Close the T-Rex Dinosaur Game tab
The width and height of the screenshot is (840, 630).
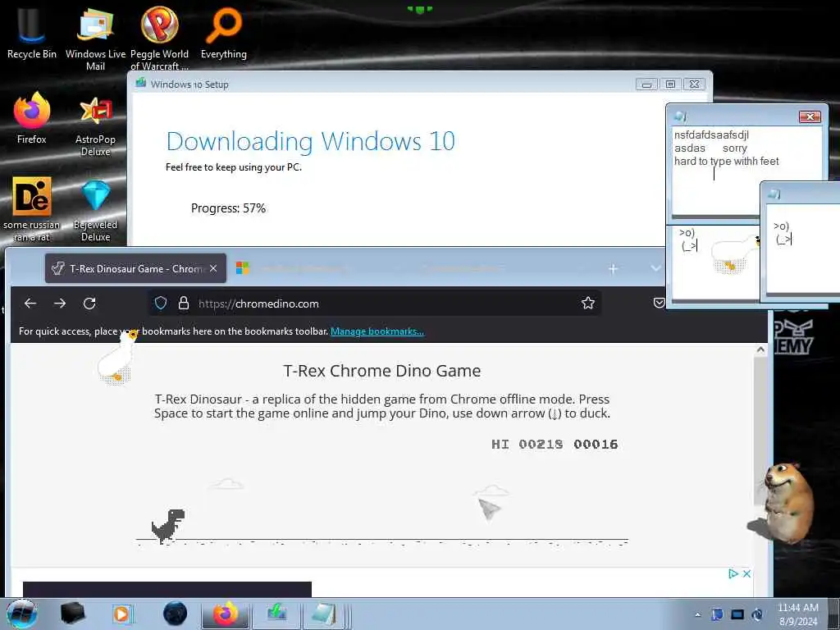pyautogui.click(x=213, y=268)
